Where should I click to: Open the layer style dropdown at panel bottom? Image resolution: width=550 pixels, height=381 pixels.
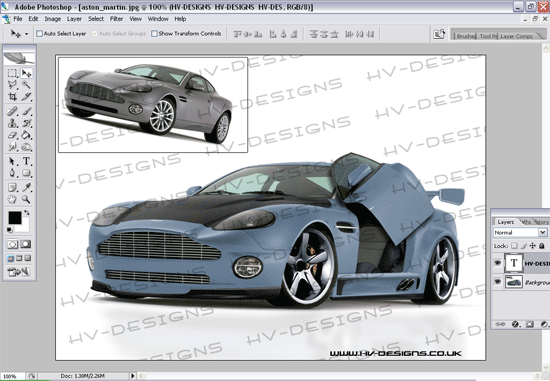click(x=515, y=325)
